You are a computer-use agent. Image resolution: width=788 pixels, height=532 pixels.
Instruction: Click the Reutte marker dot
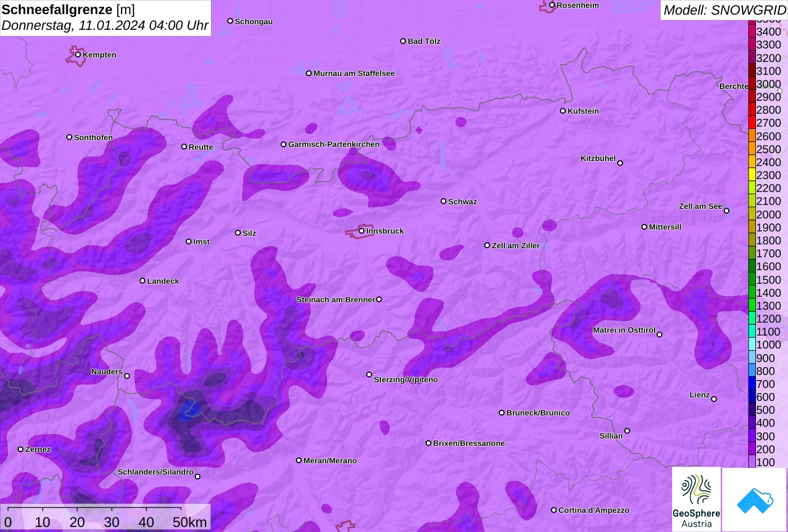[x=184, y=146]
